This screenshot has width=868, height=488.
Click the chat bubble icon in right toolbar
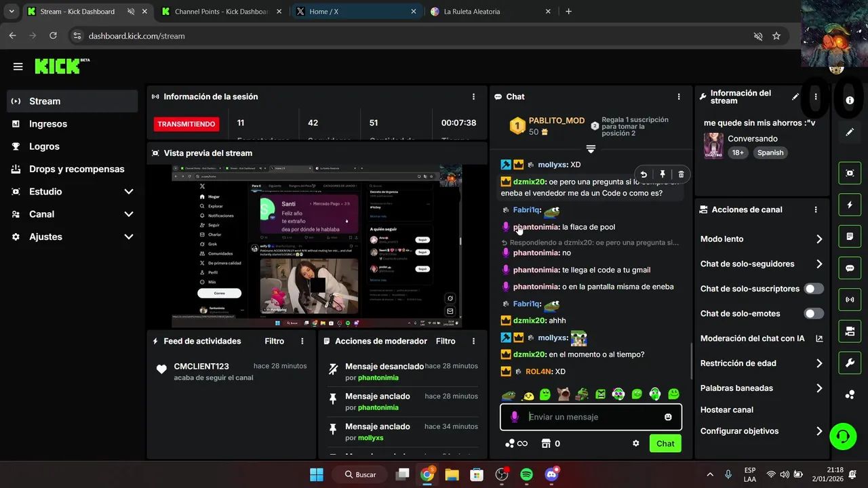[850, 268]
